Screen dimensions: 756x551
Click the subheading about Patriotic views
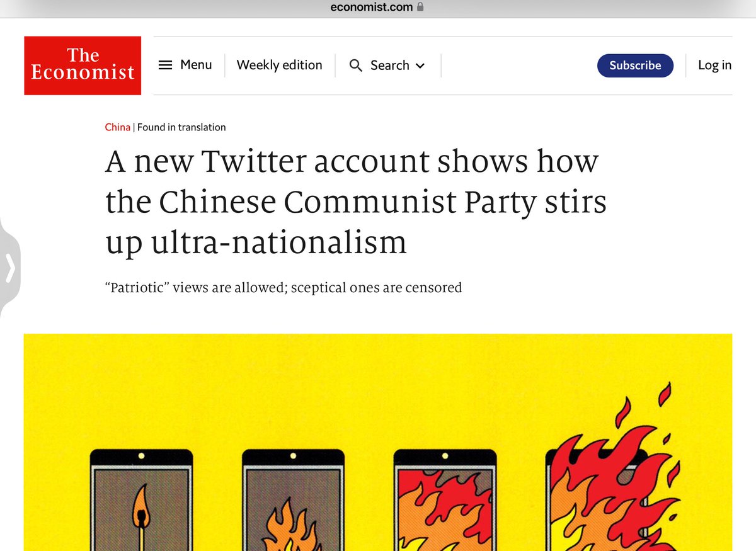coord(283,288)
